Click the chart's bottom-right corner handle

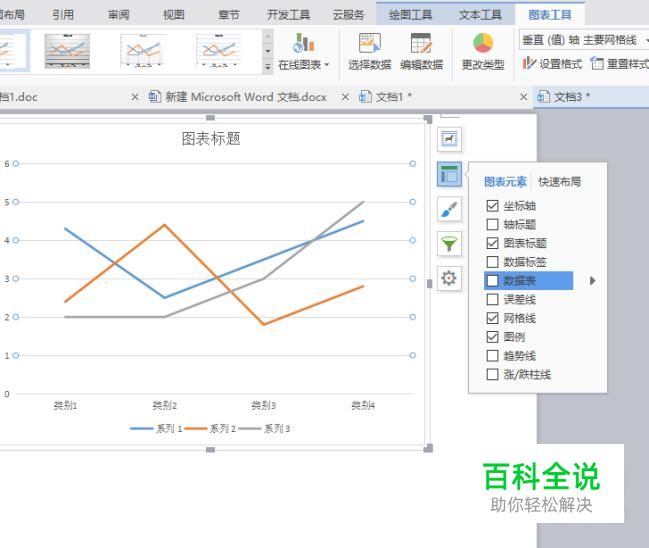click(x=428, y=448)
